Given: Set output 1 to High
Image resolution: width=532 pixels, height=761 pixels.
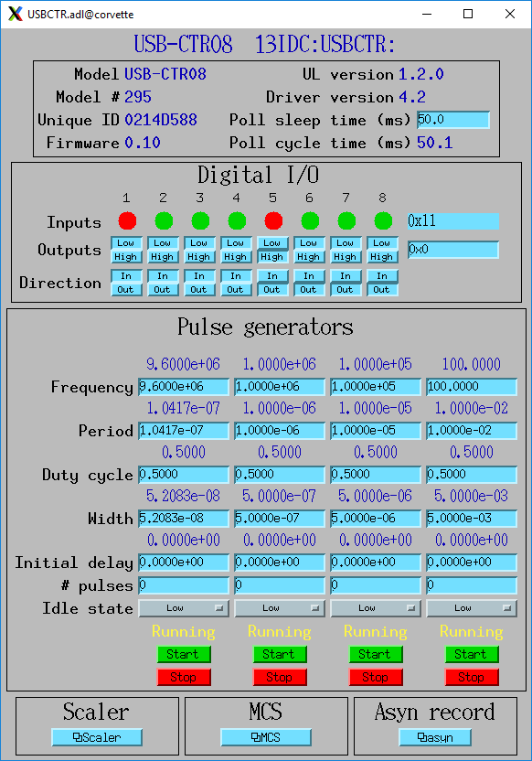Looking at the screenshot, I should [126, 257].
